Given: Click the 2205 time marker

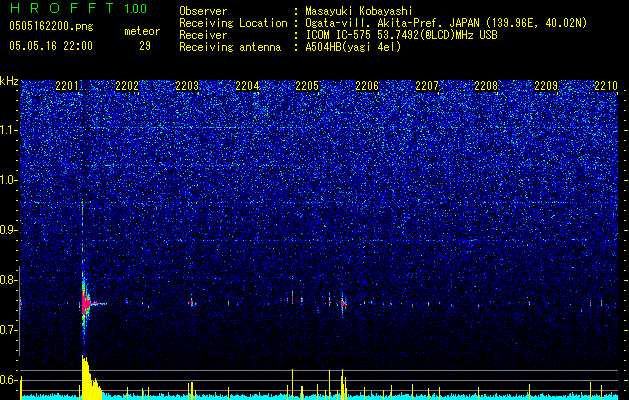Looking at the screenshot, I should coord(307,85).
